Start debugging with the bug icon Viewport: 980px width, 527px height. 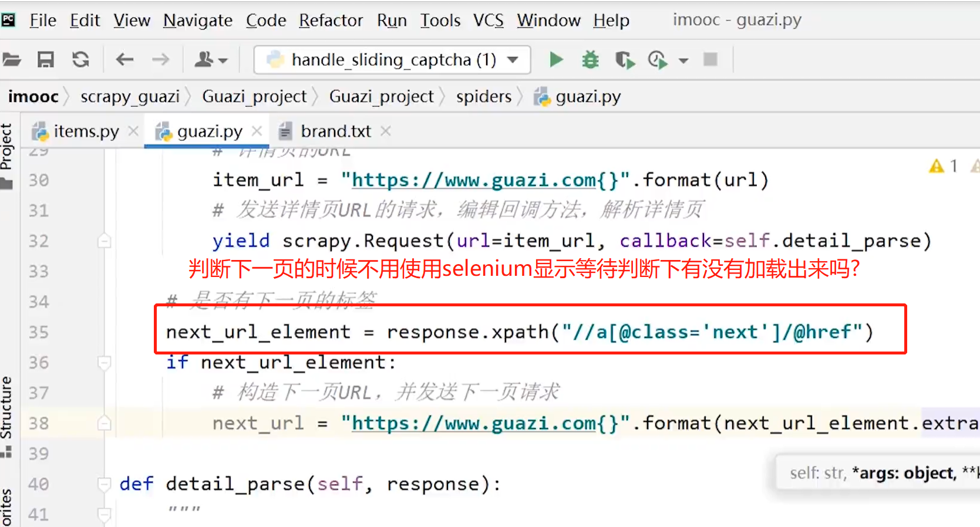[x=590, y=60]
